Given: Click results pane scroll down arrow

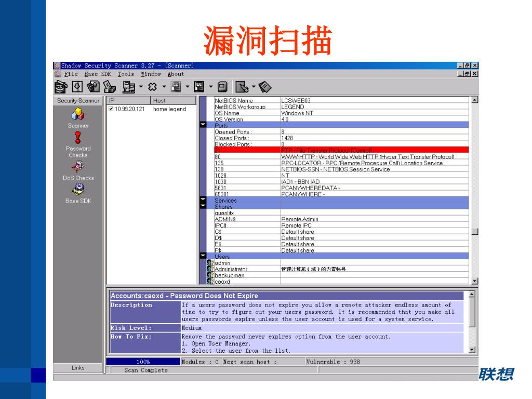Looking at the screenshot, I should 475,281.
